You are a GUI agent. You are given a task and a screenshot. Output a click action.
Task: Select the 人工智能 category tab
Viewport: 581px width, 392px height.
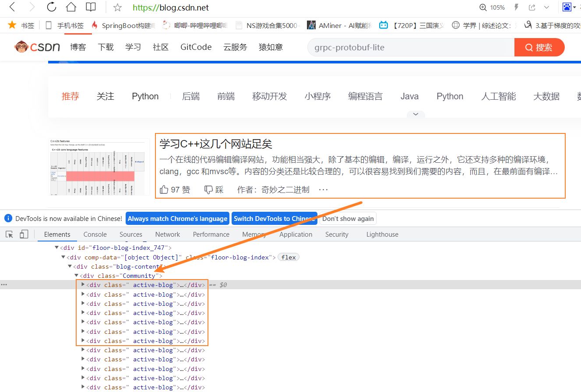pos(499,96)
